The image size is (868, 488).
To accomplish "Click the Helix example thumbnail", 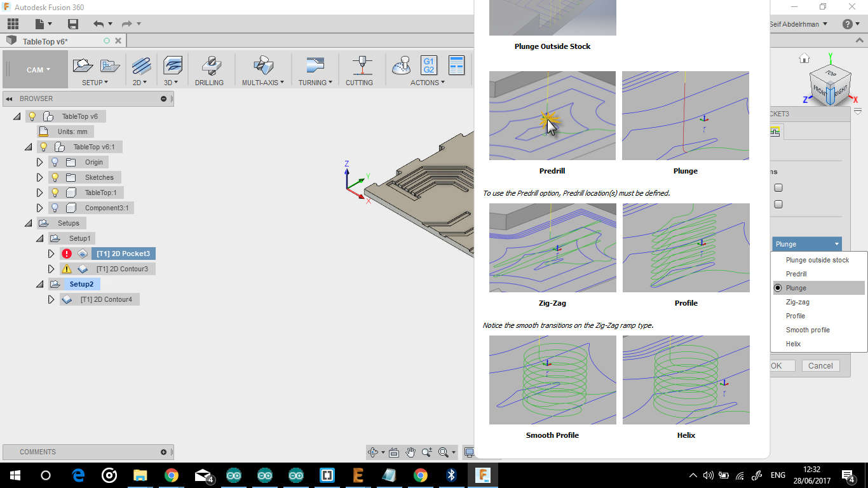I will [x=686, y=380].
